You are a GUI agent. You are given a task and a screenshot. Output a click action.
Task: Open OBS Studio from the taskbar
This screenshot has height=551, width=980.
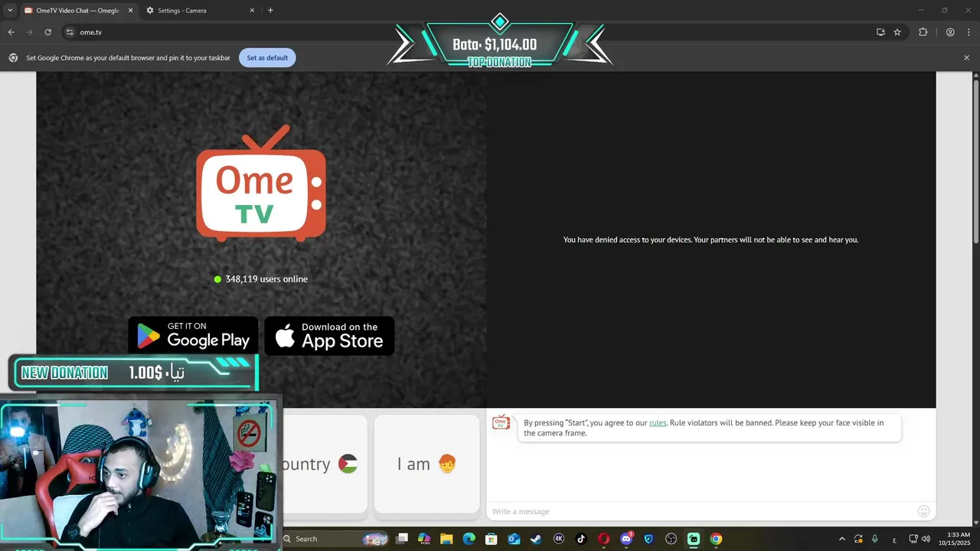point(671,539)
